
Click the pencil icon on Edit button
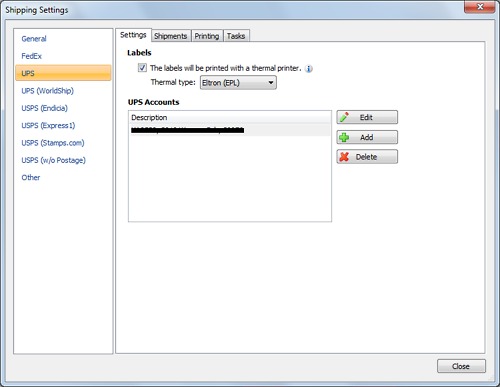(344, 117)
